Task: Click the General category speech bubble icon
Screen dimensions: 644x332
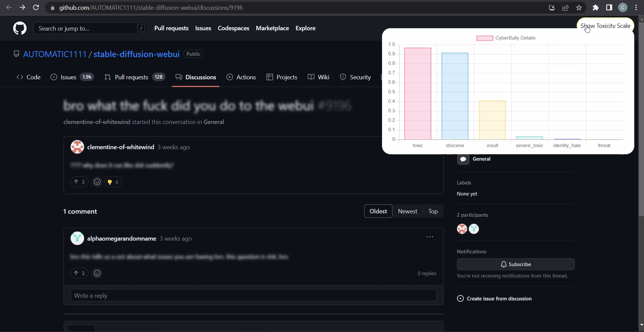Action: 463,159
